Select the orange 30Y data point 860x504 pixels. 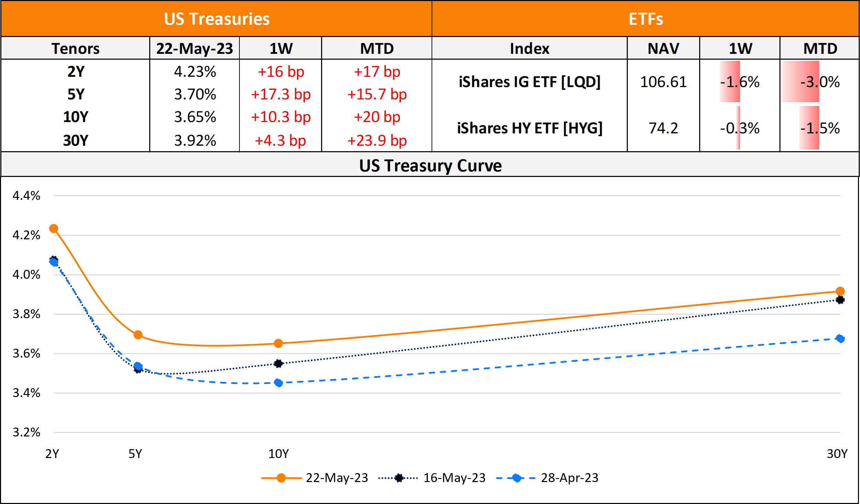click(840, 291)
